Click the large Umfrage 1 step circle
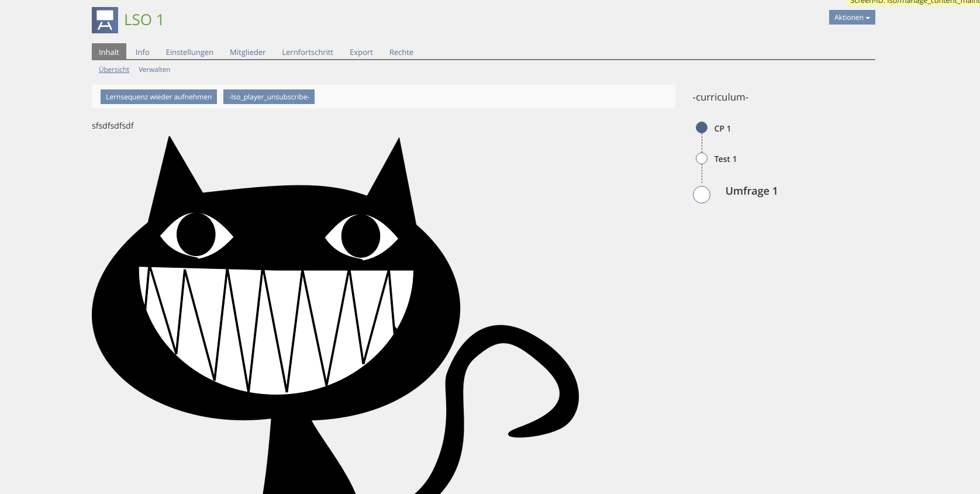The height and width of the screenshot is (494, 980). point(702,195)
